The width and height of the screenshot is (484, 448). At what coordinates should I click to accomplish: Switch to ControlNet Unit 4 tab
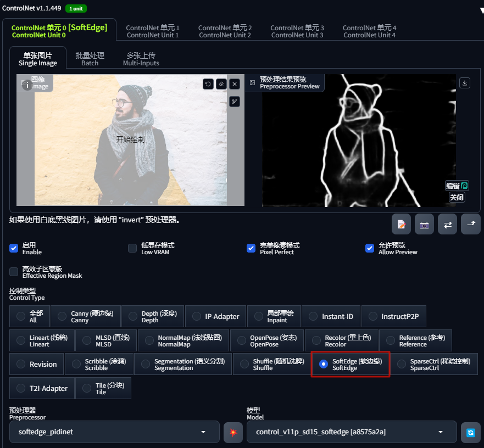pos(369,31)
